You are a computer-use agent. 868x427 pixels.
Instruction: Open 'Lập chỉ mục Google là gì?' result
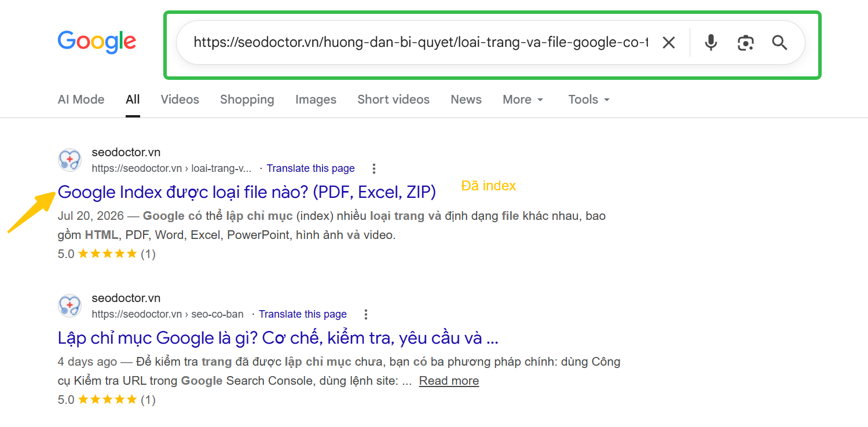tap(278, 337)
